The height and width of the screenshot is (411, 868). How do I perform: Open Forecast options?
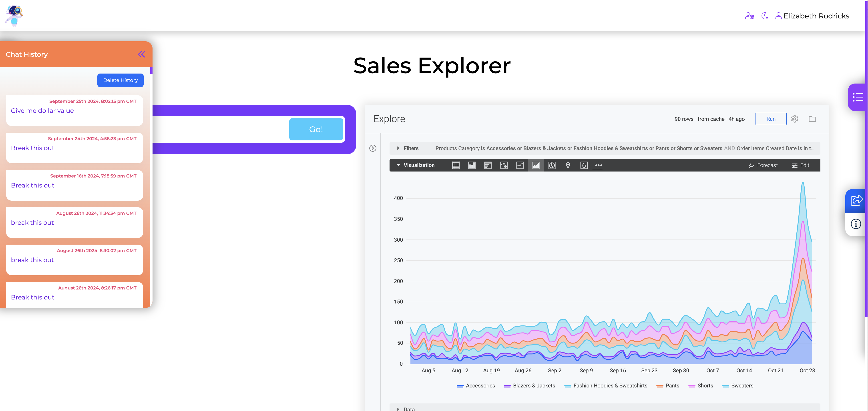[763, 165]
